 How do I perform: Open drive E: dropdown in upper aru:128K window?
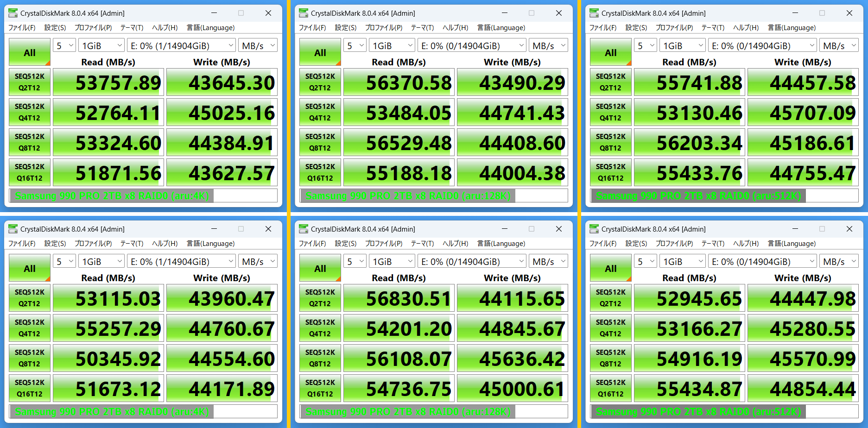tap(472, 45)
